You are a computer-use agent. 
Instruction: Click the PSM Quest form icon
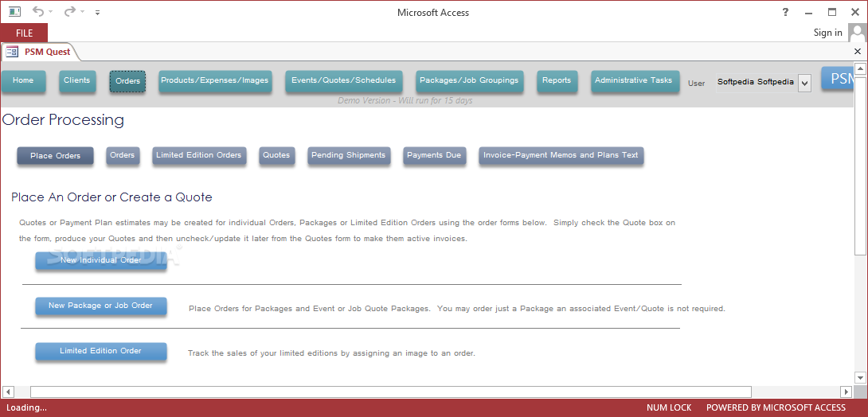point(12,52)
